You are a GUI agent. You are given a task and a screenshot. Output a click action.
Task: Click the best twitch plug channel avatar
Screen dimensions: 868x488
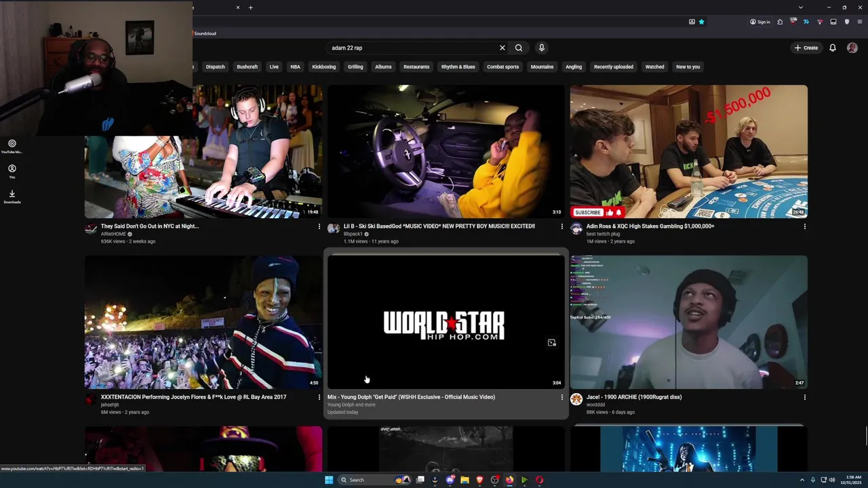(576, 229)
